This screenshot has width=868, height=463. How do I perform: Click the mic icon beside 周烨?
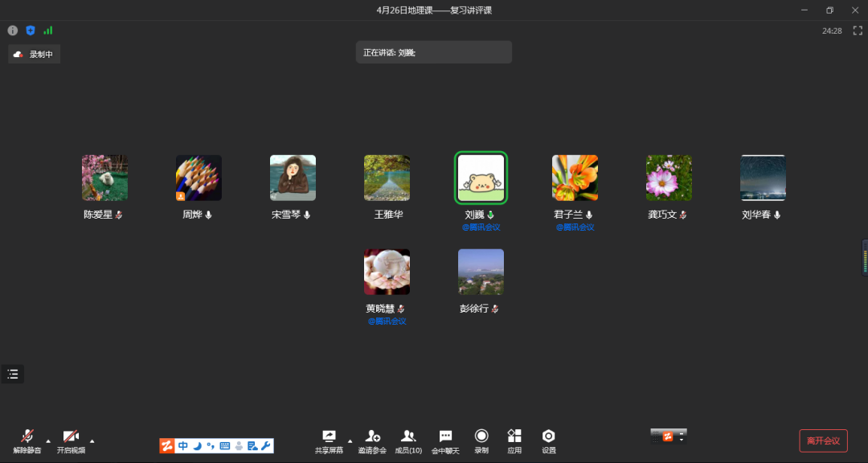coord(209,215)
